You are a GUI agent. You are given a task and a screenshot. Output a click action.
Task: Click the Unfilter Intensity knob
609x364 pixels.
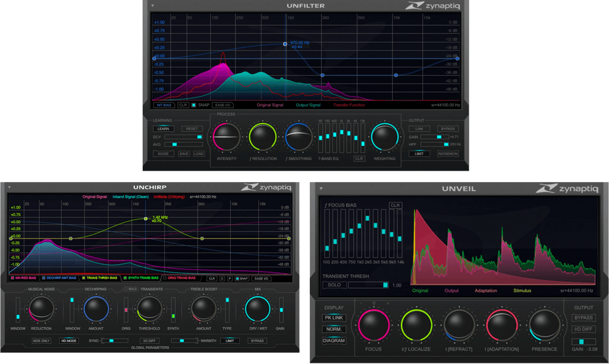click(227, 137)
